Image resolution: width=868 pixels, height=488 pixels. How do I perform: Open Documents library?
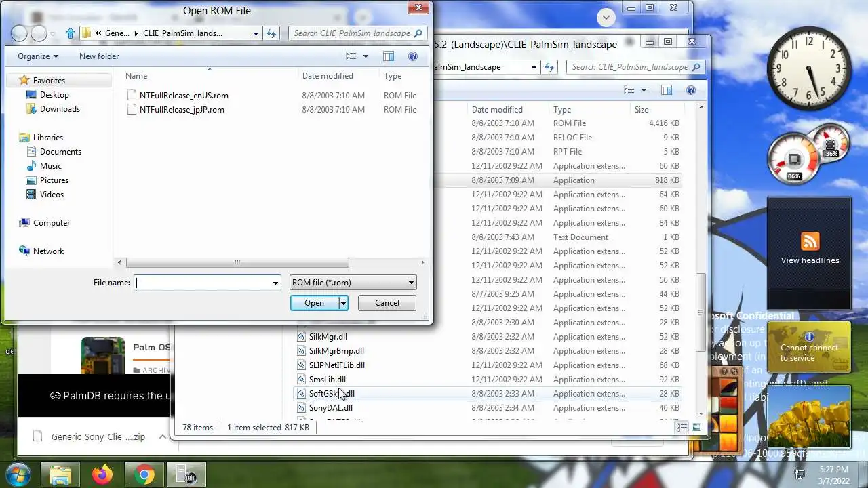point(60,152)
